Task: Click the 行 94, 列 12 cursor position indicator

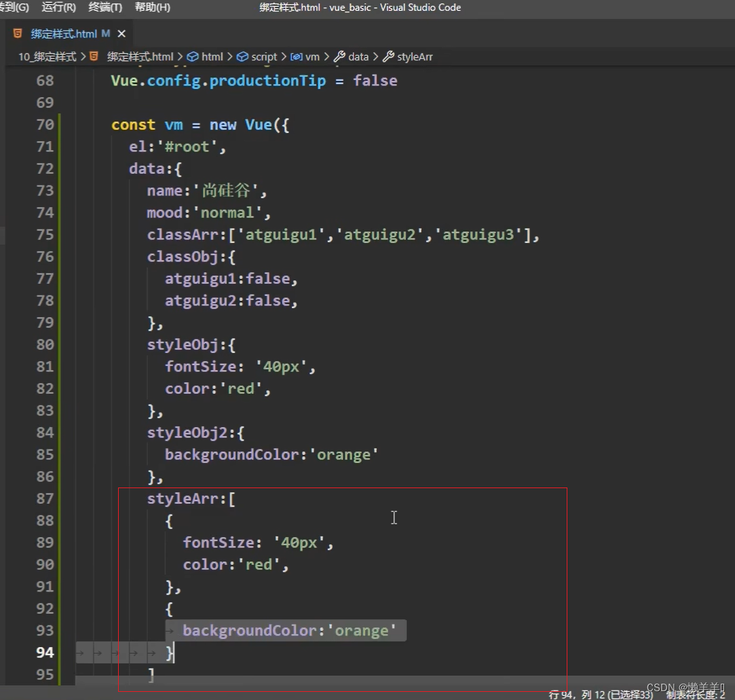Action: point(601,695)
